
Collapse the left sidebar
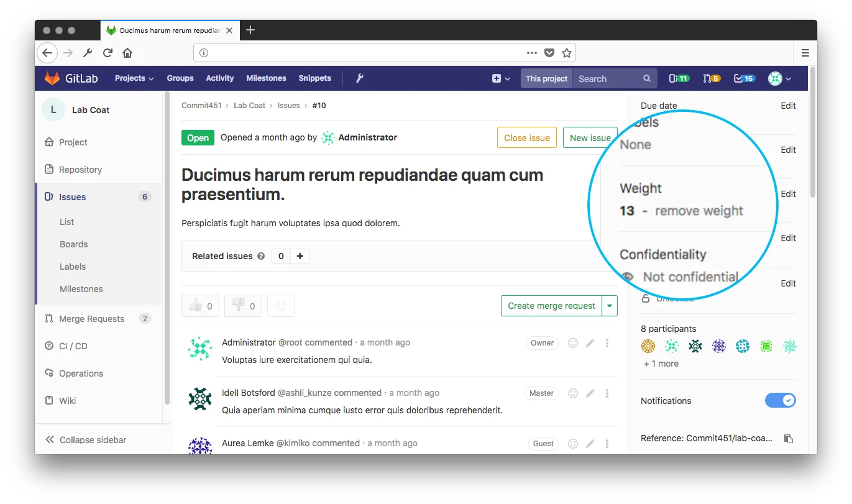(x=86, y=440)
